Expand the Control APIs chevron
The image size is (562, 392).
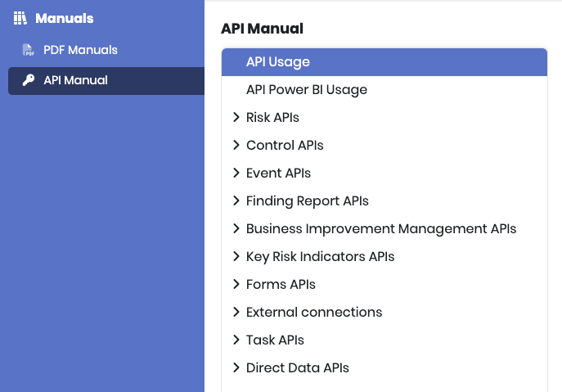pyautogui.click(x=236, y=145)
